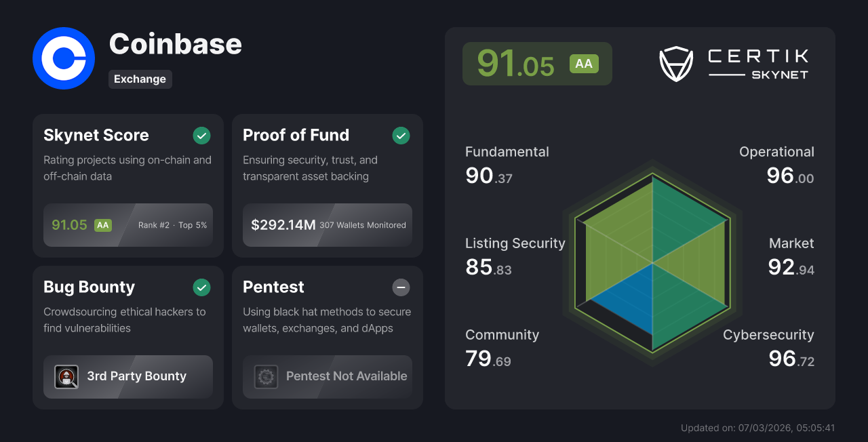Click the minus badge on Pentest card
Viewport: 868px width, 442px height.
(401, 287)
